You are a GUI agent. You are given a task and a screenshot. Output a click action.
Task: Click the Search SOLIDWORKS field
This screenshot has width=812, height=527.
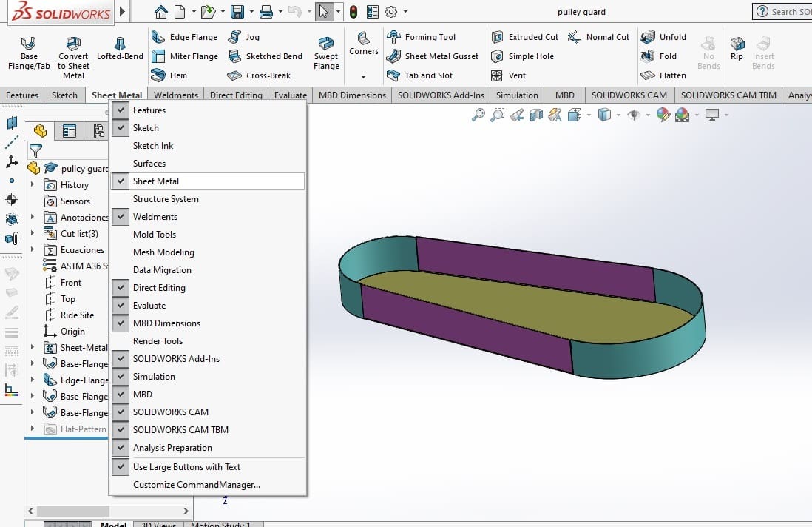782,11
